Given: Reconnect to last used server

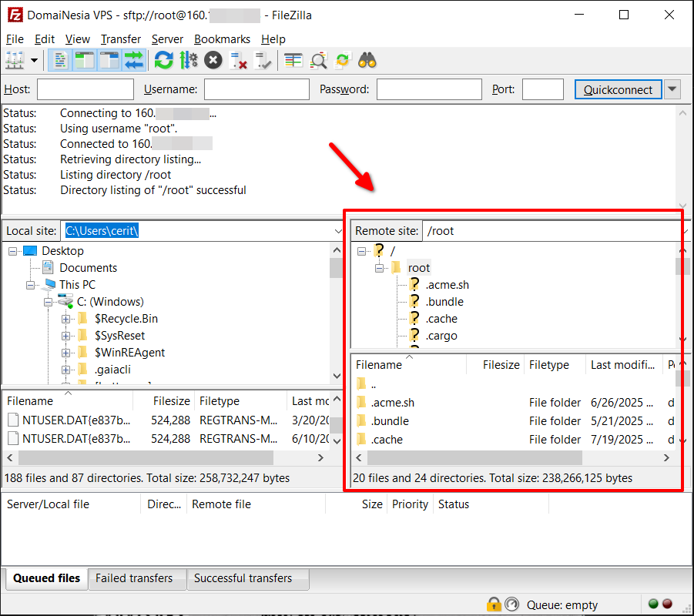Looking at the screenshot, I should [x=263, y=60].
